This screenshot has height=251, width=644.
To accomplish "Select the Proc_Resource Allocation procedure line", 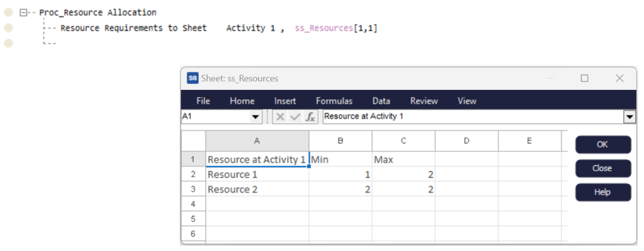I will 98,13.
